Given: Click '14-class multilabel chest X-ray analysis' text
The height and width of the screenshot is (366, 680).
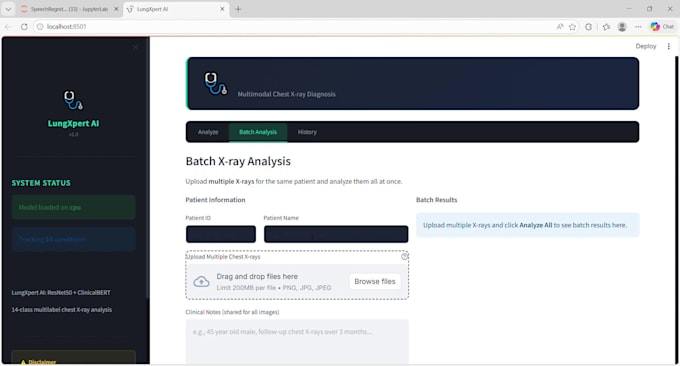Looking at the screenshot, I should [62, 310].
